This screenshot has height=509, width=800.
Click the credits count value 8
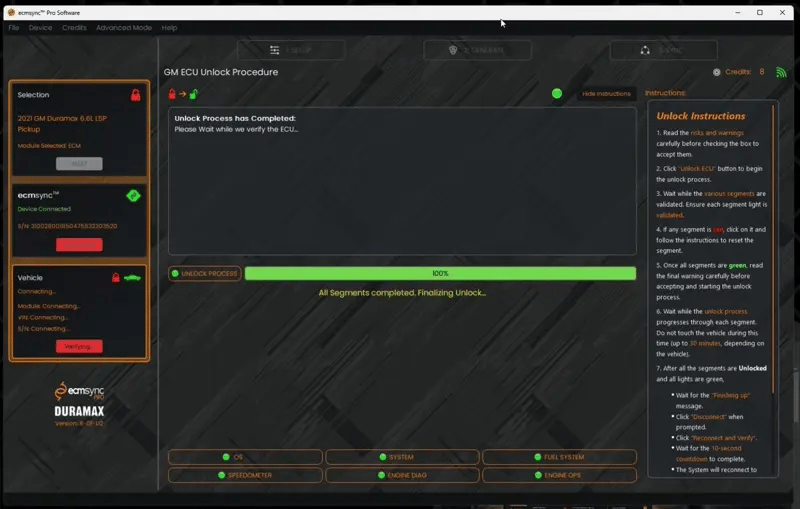pos(762,72)
